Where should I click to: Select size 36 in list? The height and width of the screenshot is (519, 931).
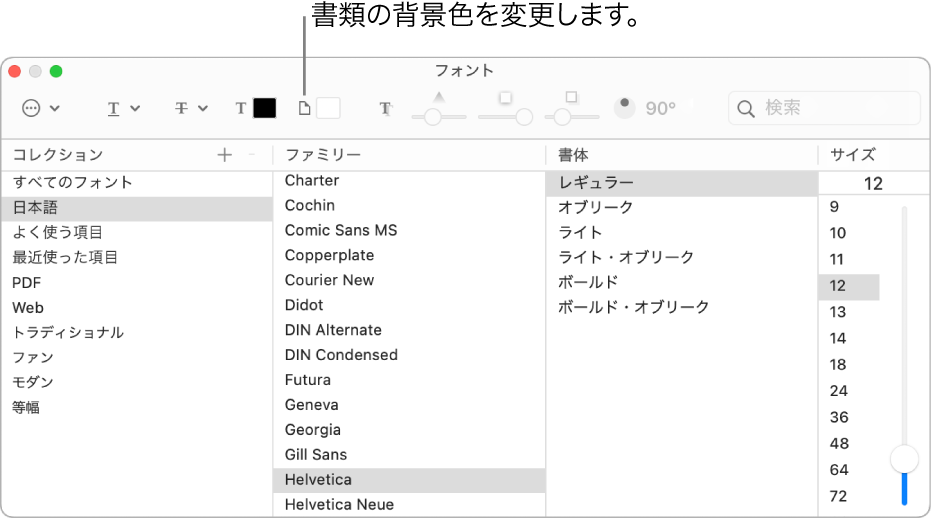pyautogui.click(x=849, y=417)
